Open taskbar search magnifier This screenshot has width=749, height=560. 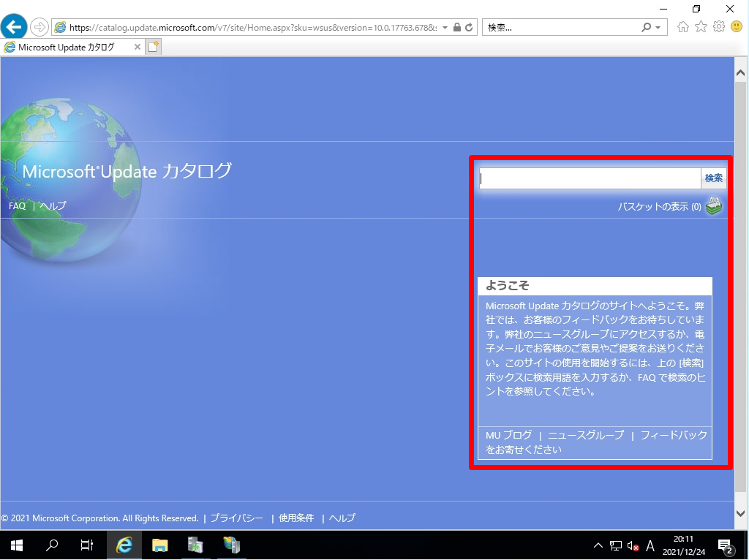click(52, 545)
